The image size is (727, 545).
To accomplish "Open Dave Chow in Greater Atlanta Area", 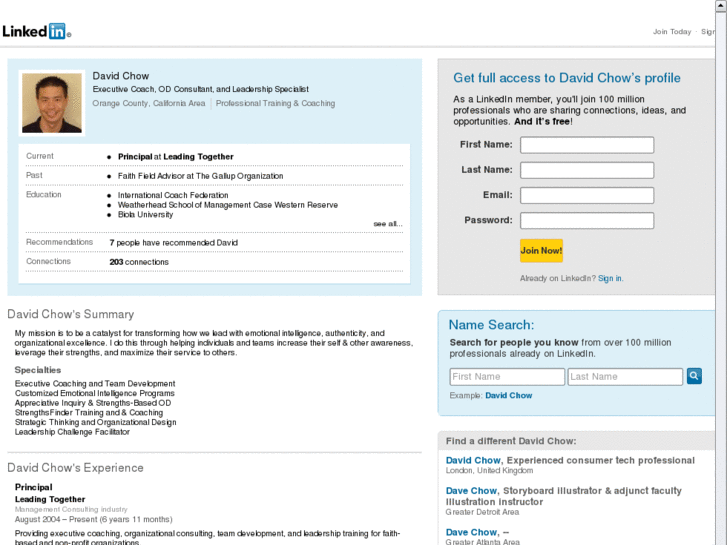I will coord(471,532).
